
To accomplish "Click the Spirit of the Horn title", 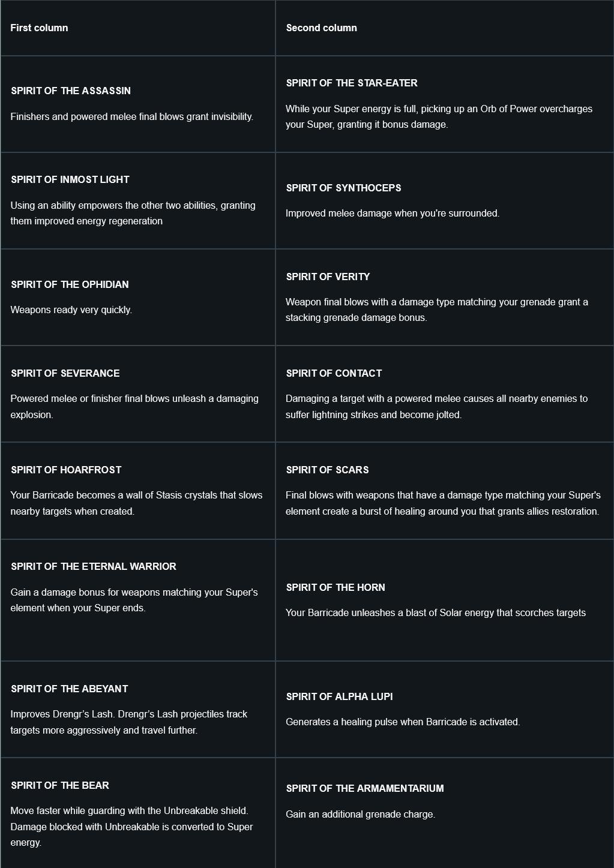I will pos(336,587).
